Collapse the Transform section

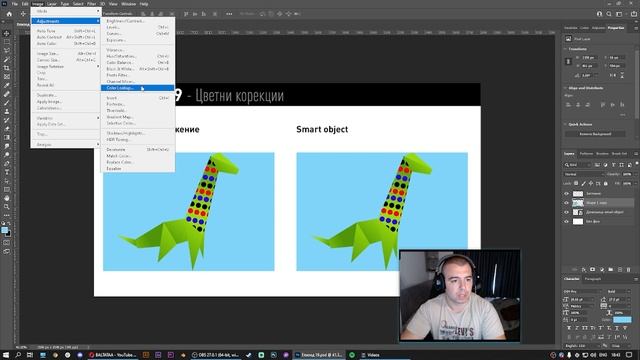coord(566,49)
